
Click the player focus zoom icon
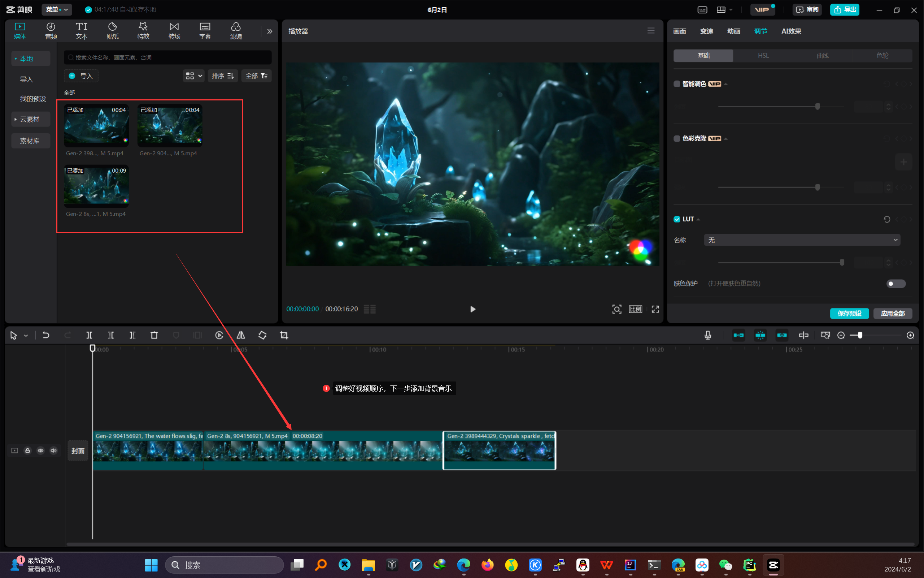coord(616,309)
